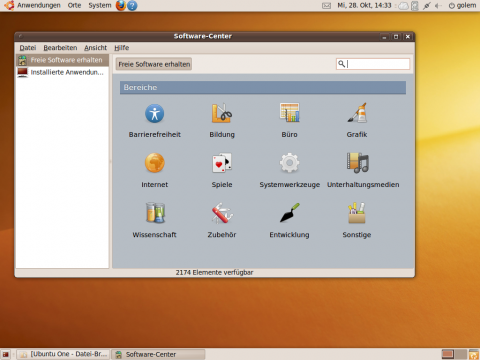Maximize the Software-Center window
The width and height of the screenshot is (480, 360).
396,37
